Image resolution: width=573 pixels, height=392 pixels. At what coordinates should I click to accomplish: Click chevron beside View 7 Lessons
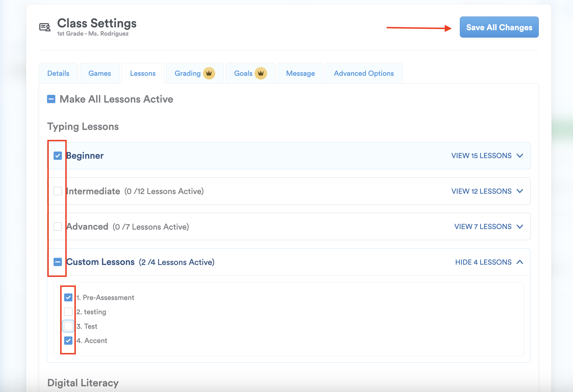coord(520,226)
